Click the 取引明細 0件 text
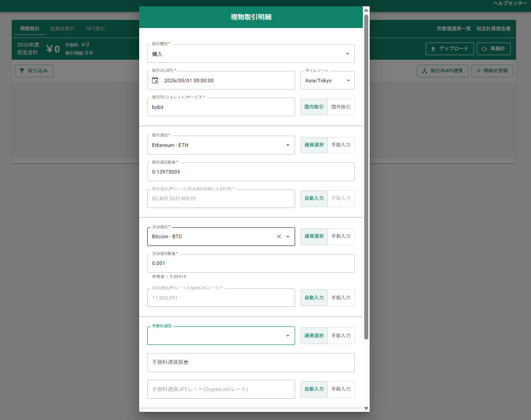531x420 pixels. pyautogui.click(x=79, y=53)
